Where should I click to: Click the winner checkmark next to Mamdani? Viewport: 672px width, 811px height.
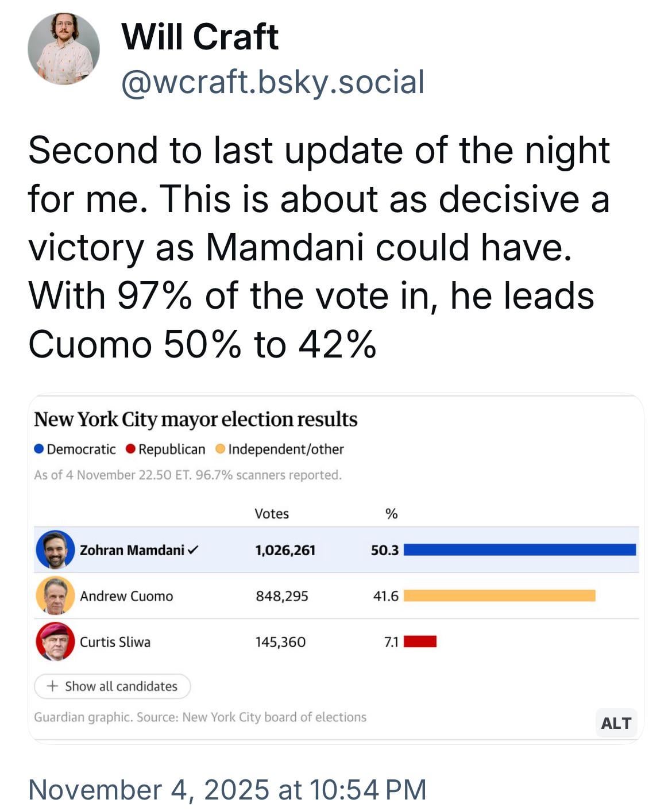[193, 550]
